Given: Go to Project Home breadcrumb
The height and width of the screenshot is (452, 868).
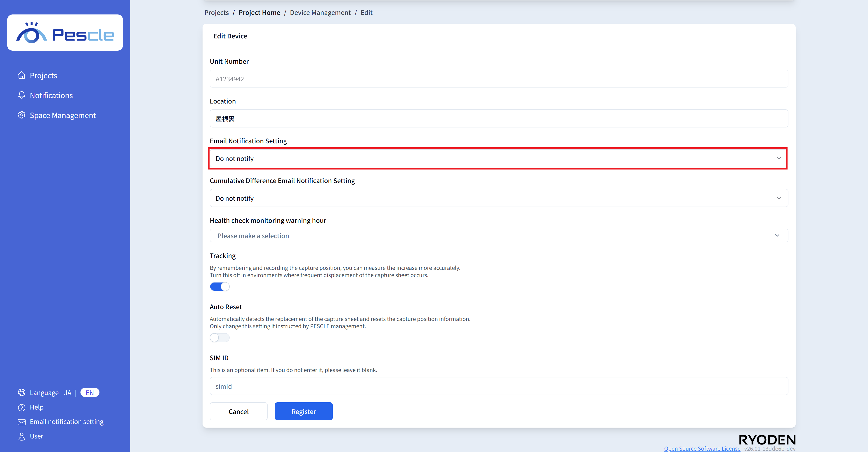Looking at the screenshot, I should click(259, 12).
